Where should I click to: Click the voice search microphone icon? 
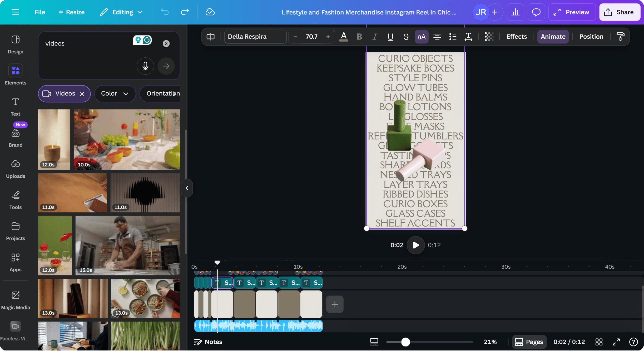click(x=145, y=66)
